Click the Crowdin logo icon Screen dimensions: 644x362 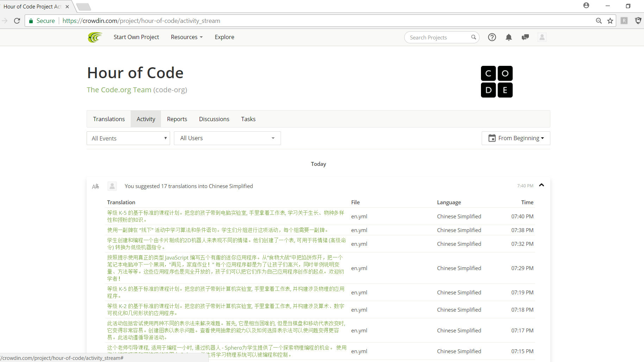(x=95, y=37)
